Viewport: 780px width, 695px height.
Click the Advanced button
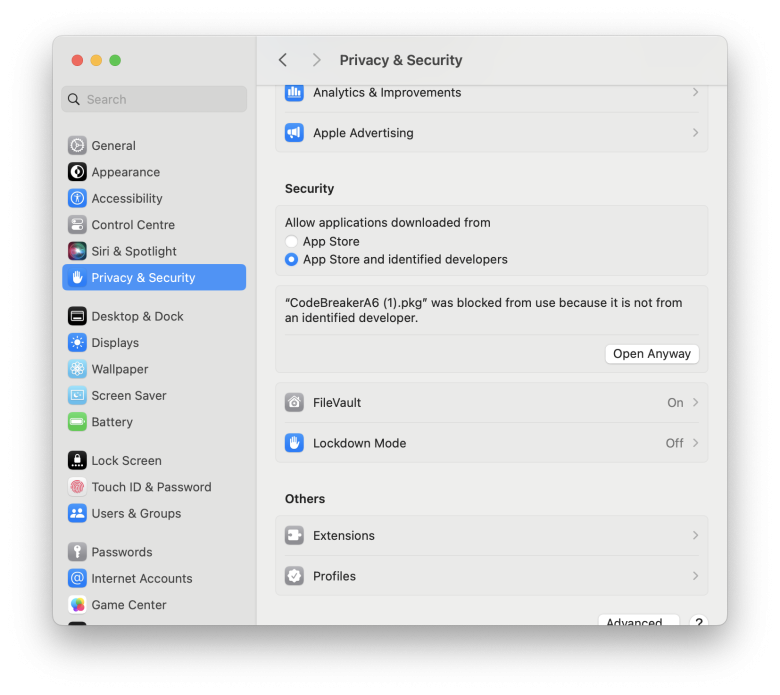[638, 620]
